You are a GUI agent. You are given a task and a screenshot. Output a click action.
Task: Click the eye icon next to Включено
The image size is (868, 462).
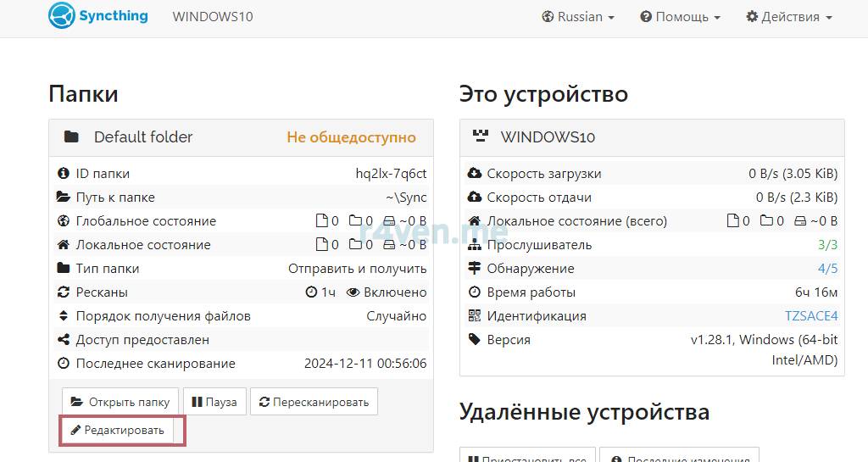click(x=353, y=292)
